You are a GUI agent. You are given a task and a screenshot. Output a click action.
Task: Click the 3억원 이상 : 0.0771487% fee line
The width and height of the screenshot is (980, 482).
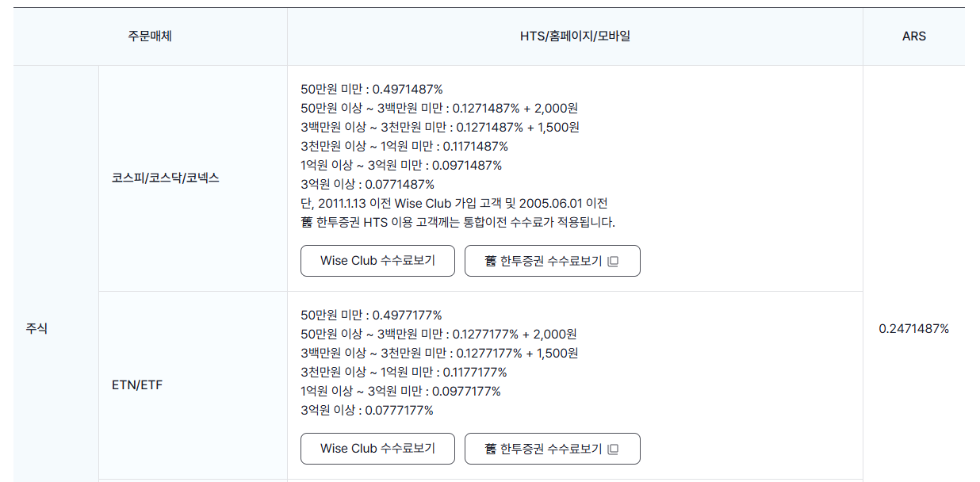click(x=366, y=184)
